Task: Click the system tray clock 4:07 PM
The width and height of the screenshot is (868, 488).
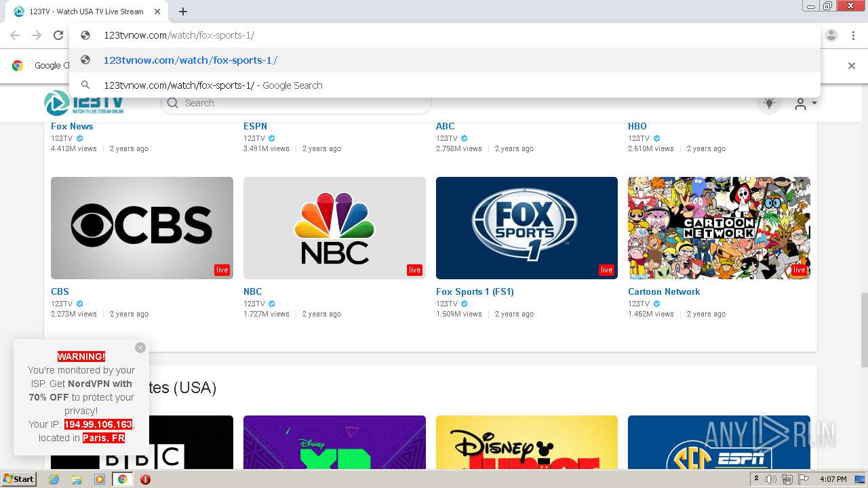Action: (x=833, y=479)
